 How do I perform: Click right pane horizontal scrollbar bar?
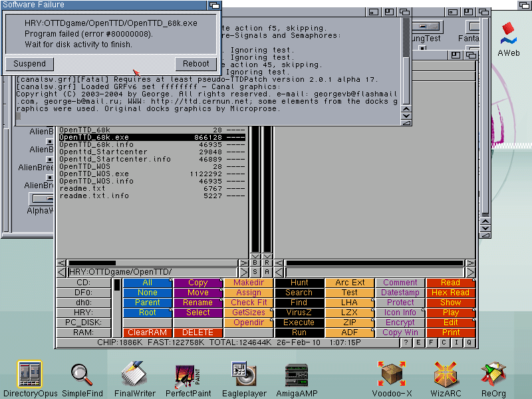click(x=374, y=263)
